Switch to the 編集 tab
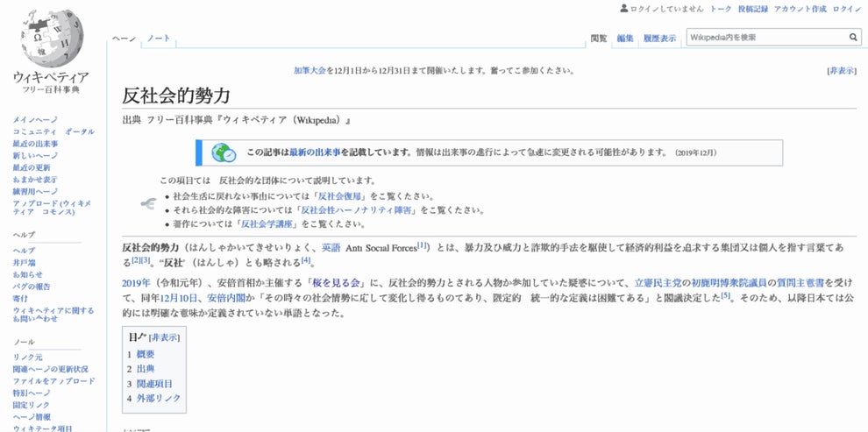 tap(624, 39)
